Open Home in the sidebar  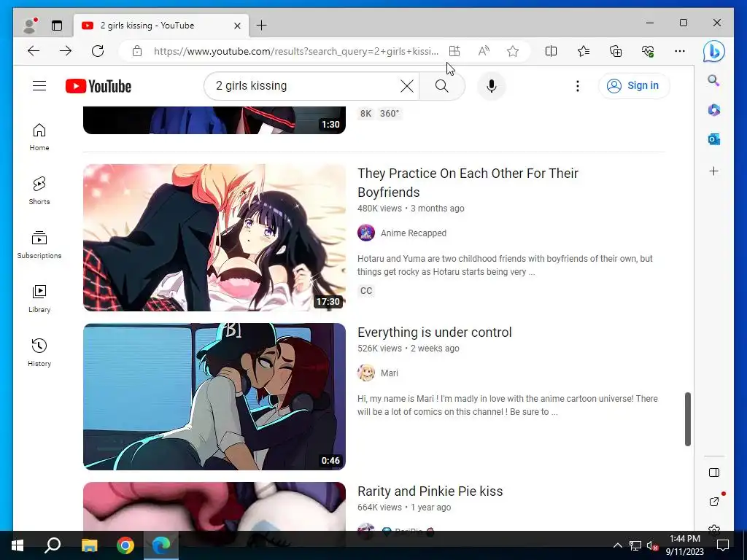click(39, 137)
